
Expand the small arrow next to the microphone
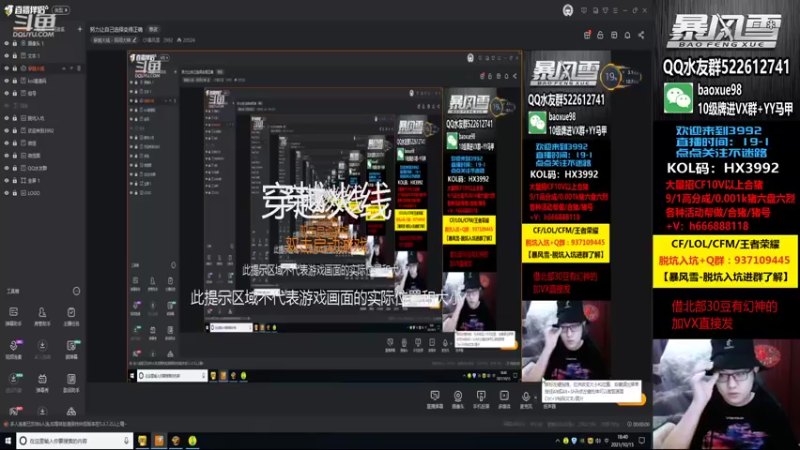coord(535,397)
